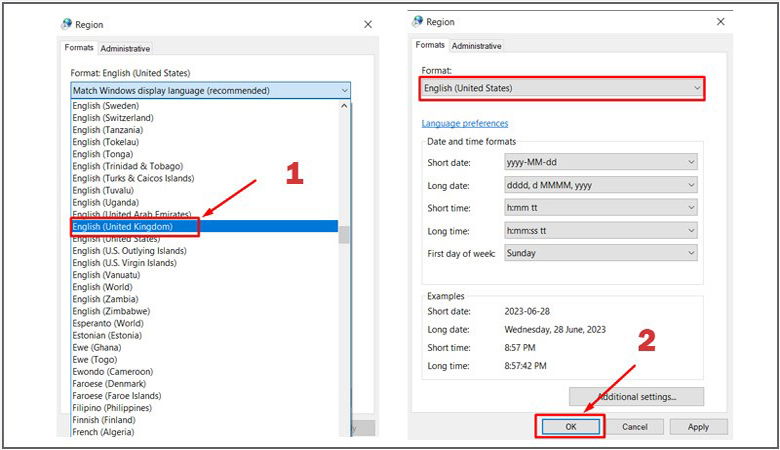
Task: Select English (United Kingdom) from format list
Action: (135, 227)
